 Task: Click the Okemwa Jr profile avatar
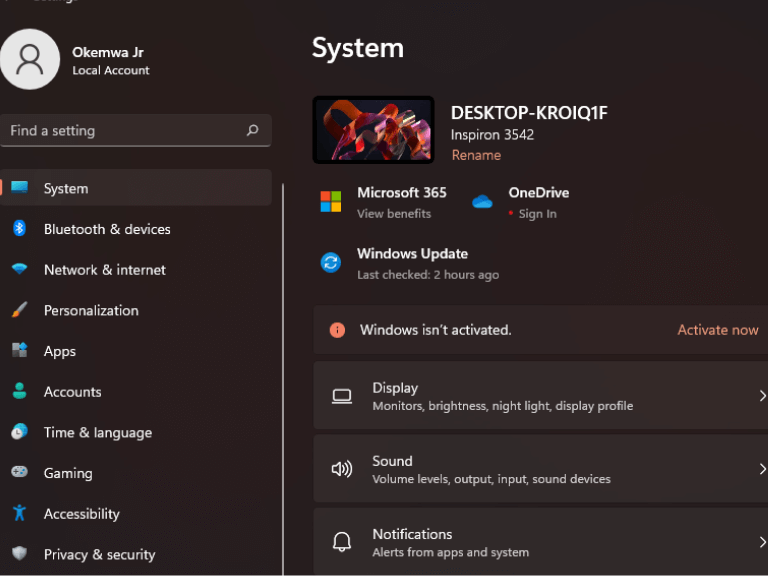(30, 59)
